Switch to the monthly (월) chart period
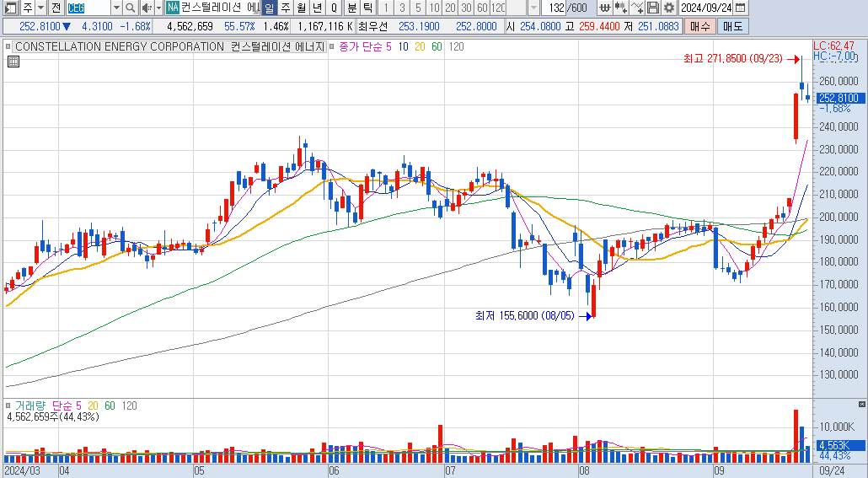The height and width of the screenshot is (478, 868). point(301,8)
